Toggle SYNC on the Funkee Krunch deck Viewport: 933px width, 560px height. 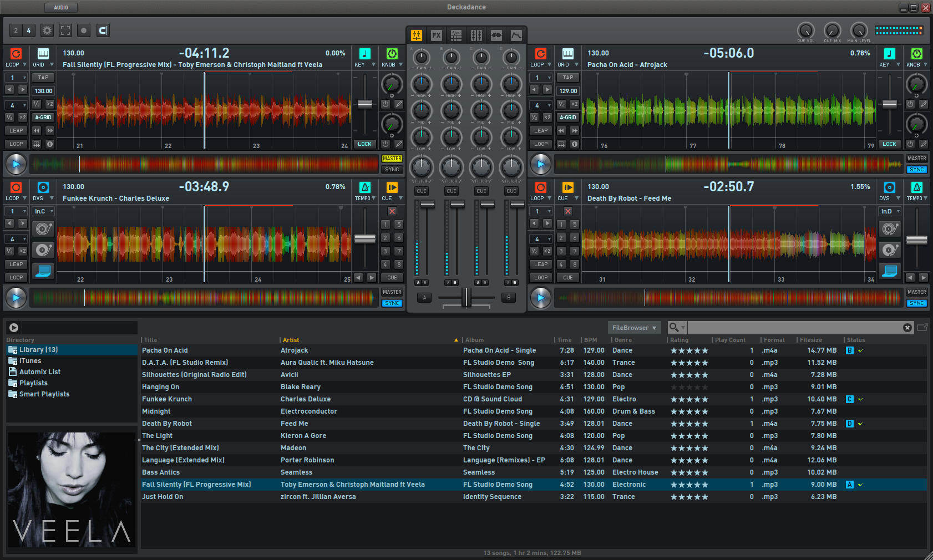click(x=392, y=303)
